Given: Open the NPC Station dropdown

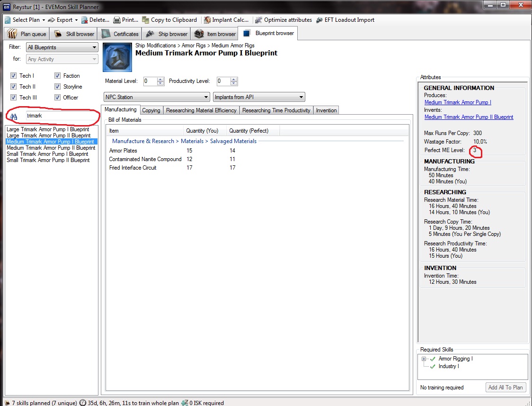Looking at the screenshot, I should (156, 97).
